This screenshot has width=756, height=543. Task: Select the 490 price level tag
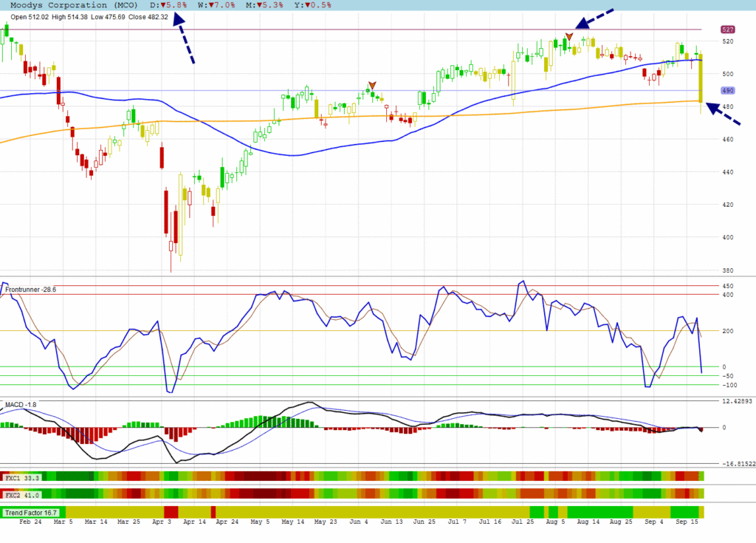click(727, 90)
